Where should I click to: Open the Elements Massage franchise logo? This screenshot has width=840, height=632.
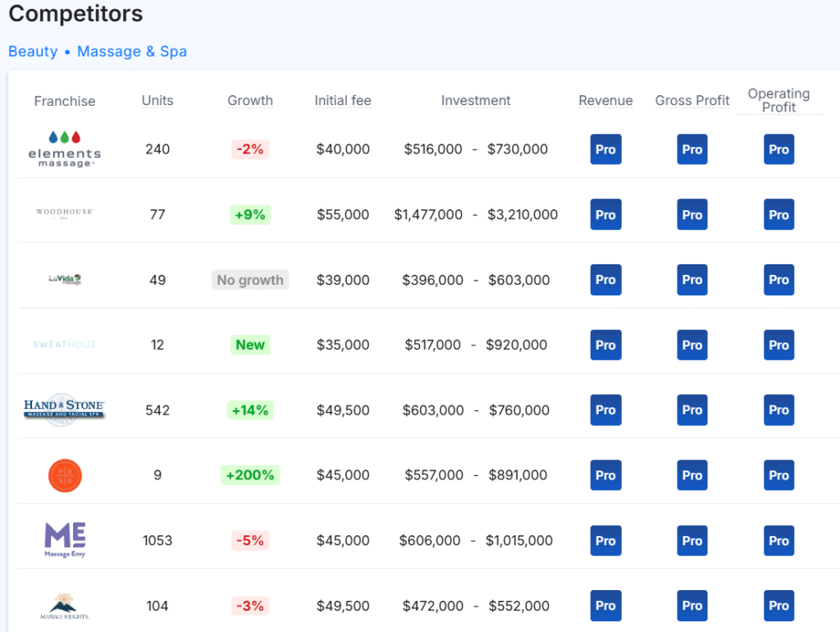[x=64, y=149]
